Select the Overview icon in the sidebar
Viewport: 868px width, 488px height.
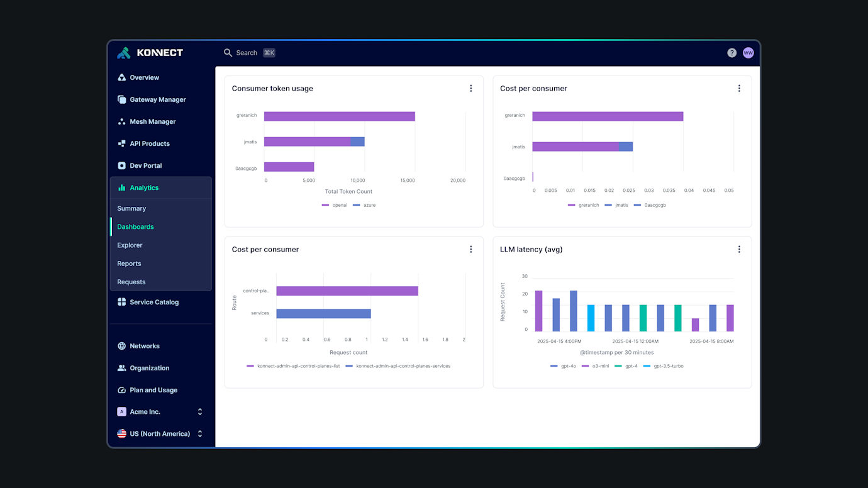[x=121, y=77]
